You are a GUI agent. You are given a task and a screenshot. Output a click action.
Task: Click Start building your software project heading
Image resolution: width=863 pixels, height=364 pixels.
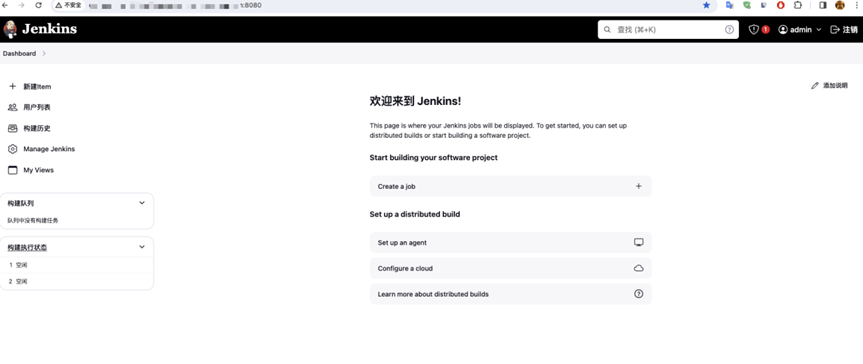click(434, 157)
